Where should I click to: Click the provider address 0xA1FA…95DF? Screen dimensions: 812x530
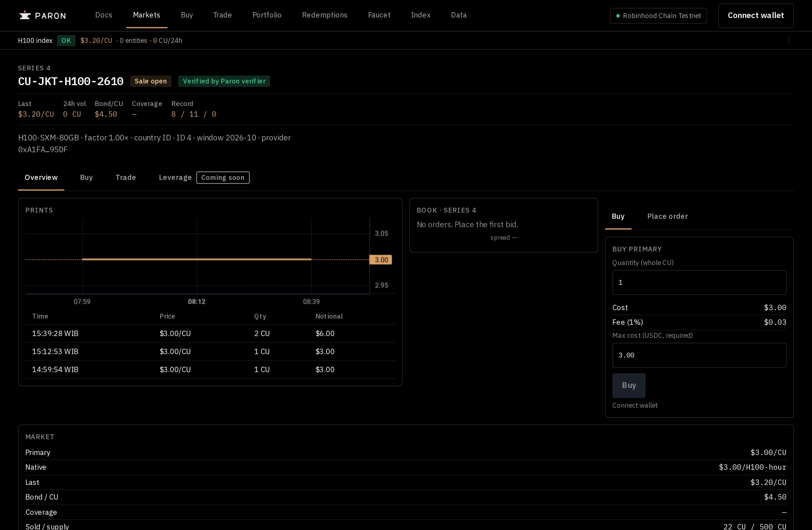pos(43,150)
